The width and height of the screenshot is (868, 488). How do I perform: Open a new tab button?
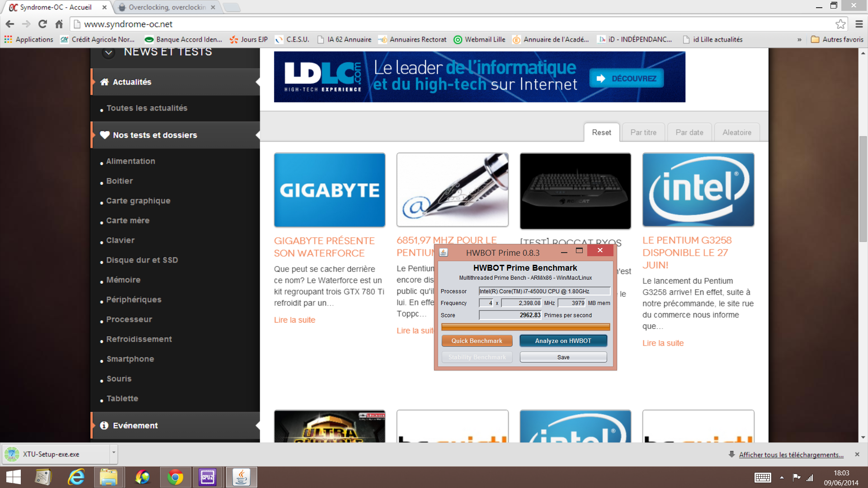(231, 7)
